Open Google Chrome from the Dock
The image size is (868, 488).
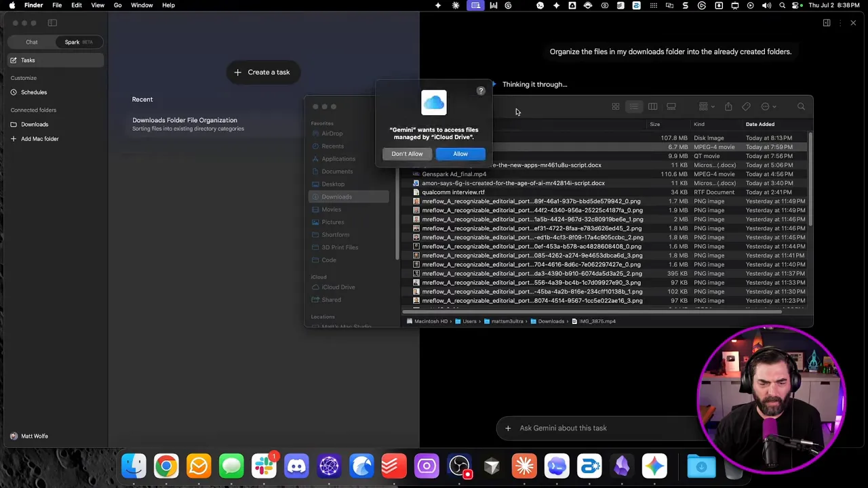166,466
